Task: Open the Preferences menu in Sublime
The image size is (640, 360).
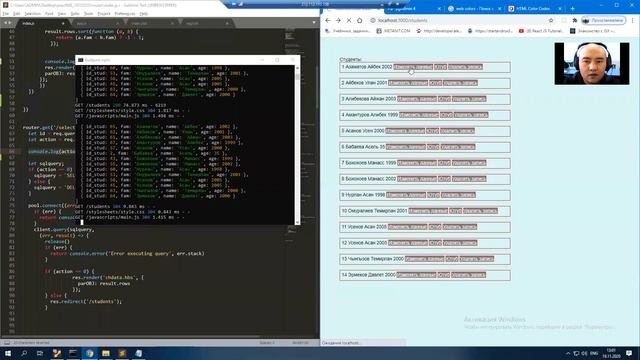Action: click(124, 14)
